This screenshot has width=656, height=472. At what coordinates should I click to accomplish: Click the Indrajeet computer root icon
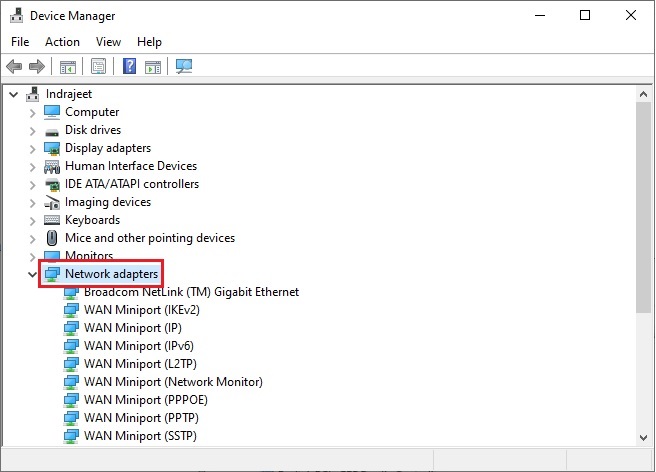coord(33,94)
